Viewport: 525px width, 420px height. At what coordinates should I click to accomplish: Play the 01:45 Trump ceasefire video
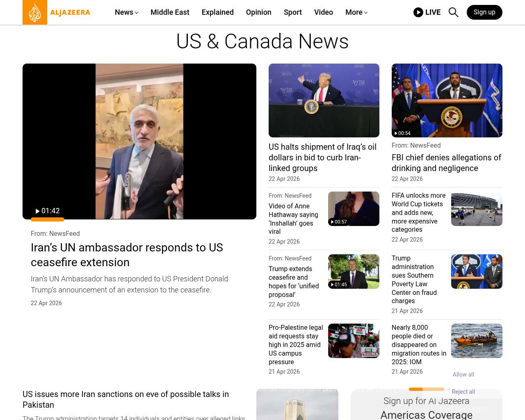(x=353, y=272)
